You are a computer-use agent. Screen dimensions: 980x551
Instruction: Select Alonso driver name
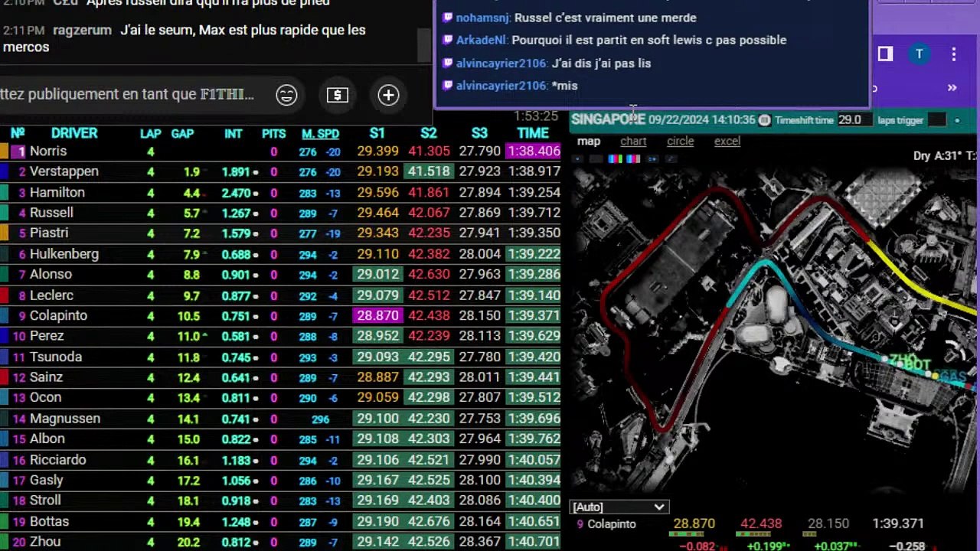[51, 274]
